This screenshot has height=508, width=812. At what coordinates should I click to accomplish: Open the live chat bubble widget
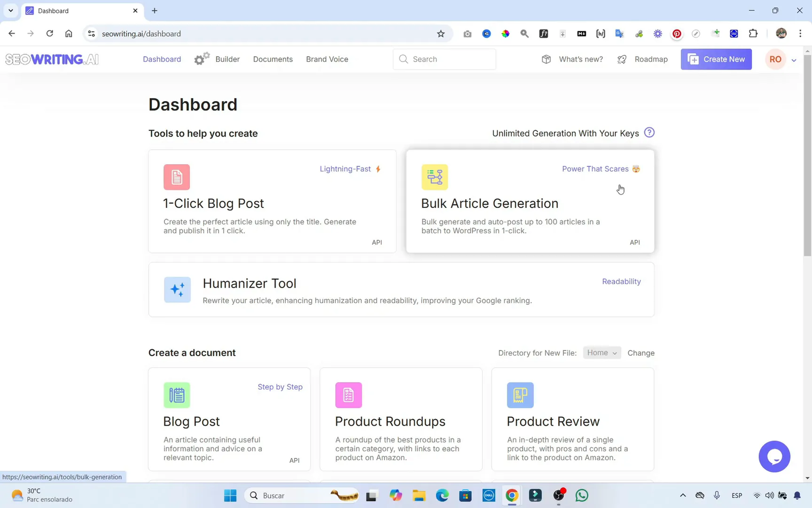774,456
